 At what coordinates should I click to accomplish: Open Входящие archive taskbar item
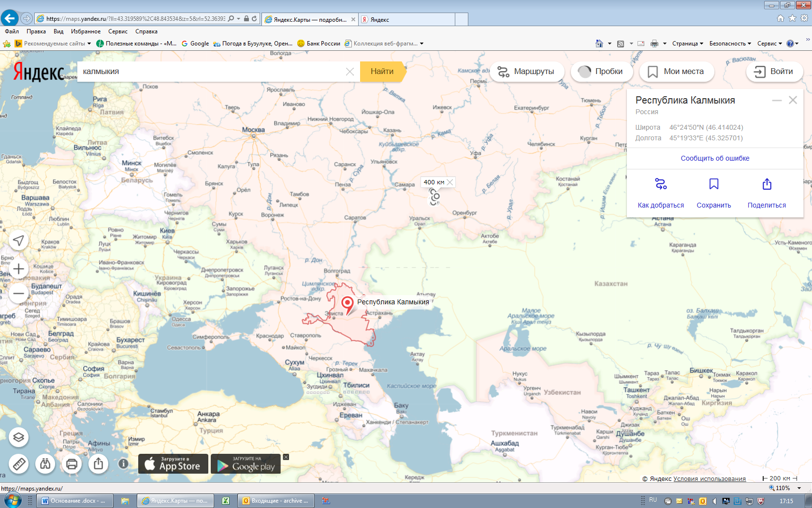(276, 501)
